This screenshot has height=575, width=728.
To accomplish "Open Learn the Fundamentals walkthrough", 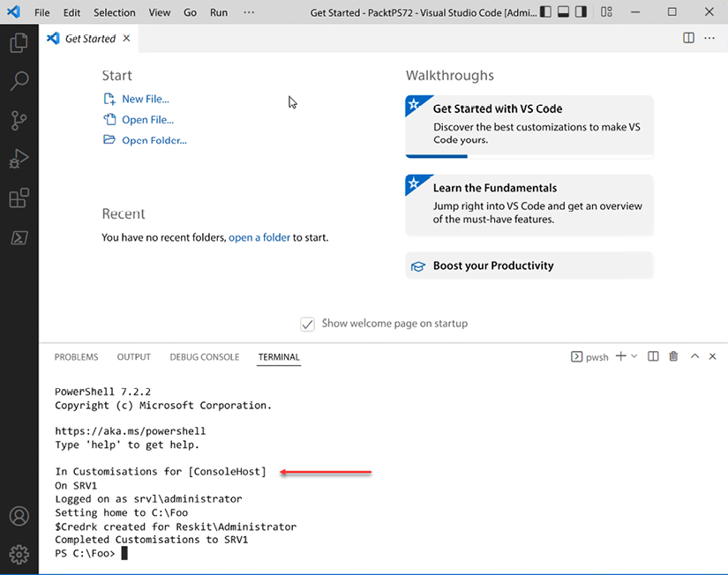I will pos(529,205).
